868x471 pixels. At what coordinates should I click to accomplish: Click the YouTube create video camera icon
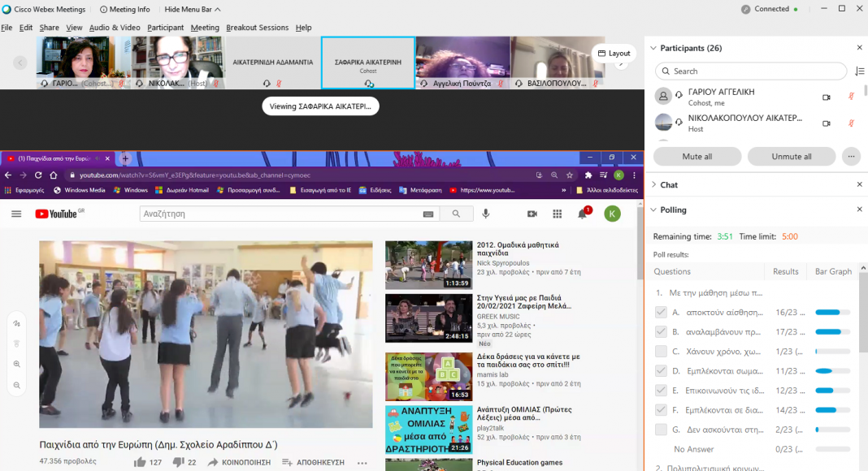(x=532, y=214)
